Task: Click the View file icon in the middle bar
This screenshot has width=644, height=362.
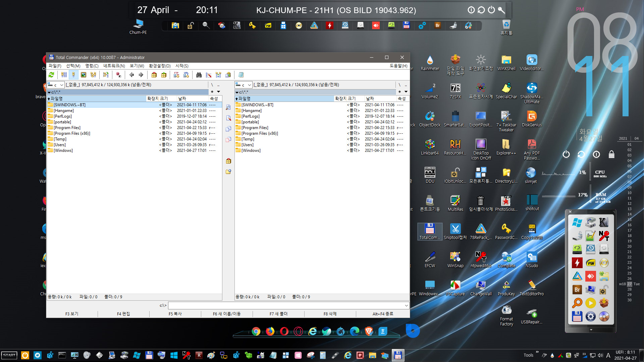Action: coord(228,107)
